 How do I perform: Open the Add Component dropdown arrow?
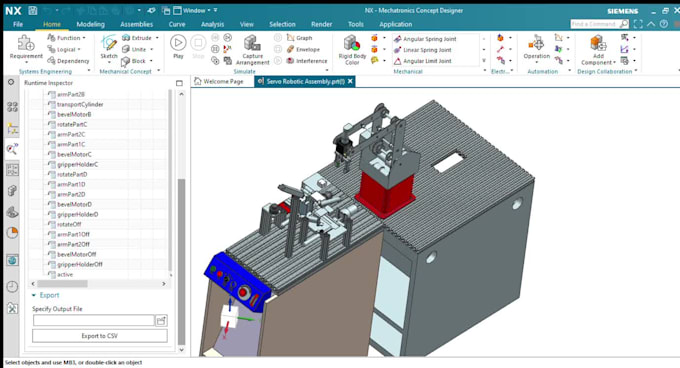click(x=615, y=62)
